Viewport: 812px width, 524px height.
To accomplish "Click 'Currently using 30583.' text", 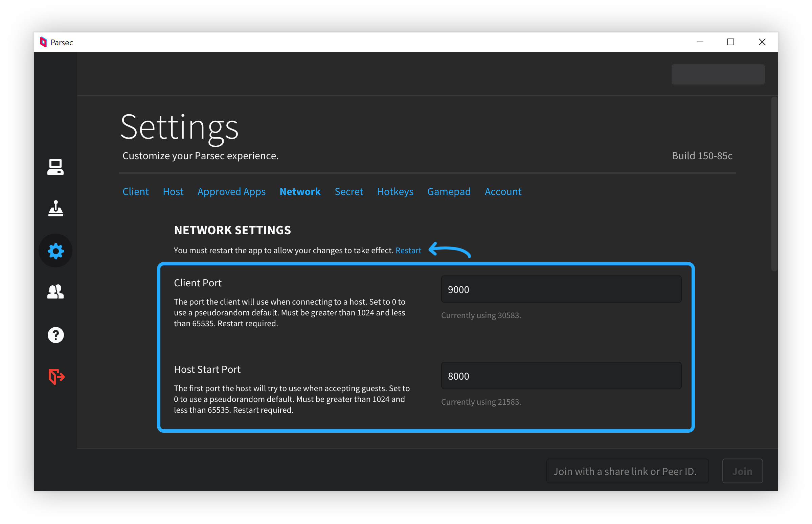I will click(x=481, y=315).
